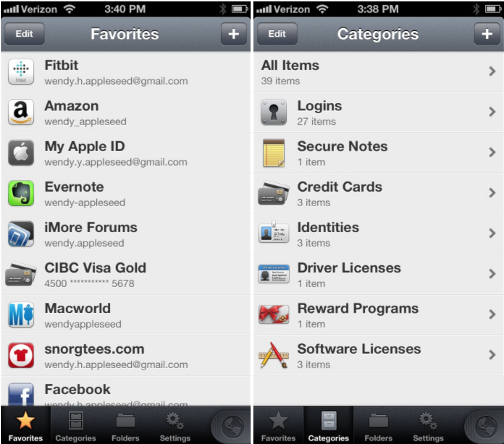Expand Credit Cards category chevron
Image resolution: width=504 pixels, height=444 pixels.
492,193
